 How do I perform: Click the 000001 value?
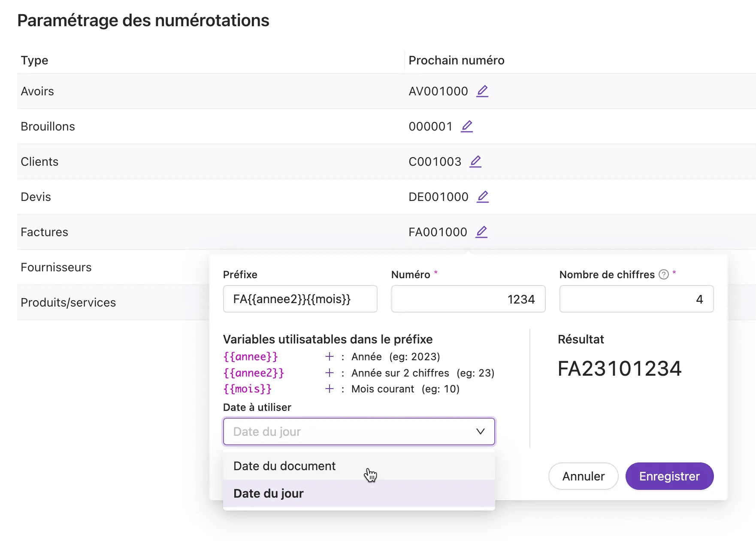(430, 126)
